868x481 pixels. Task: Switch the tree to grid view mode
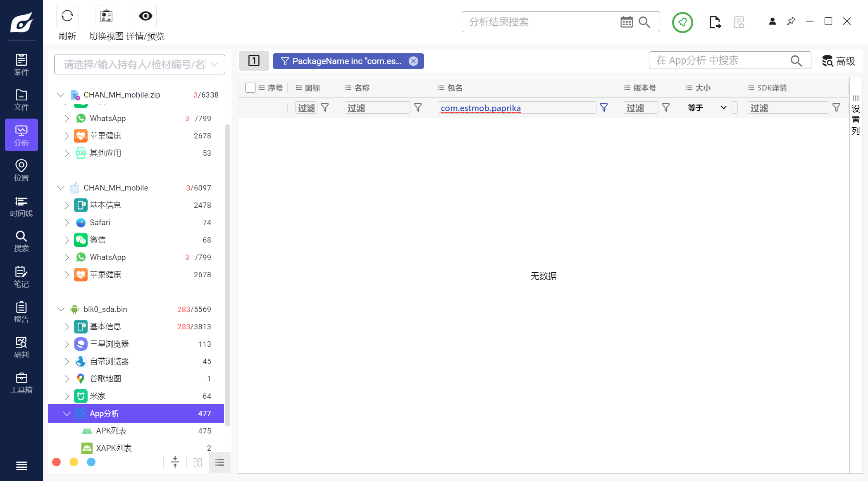(198, 462)
